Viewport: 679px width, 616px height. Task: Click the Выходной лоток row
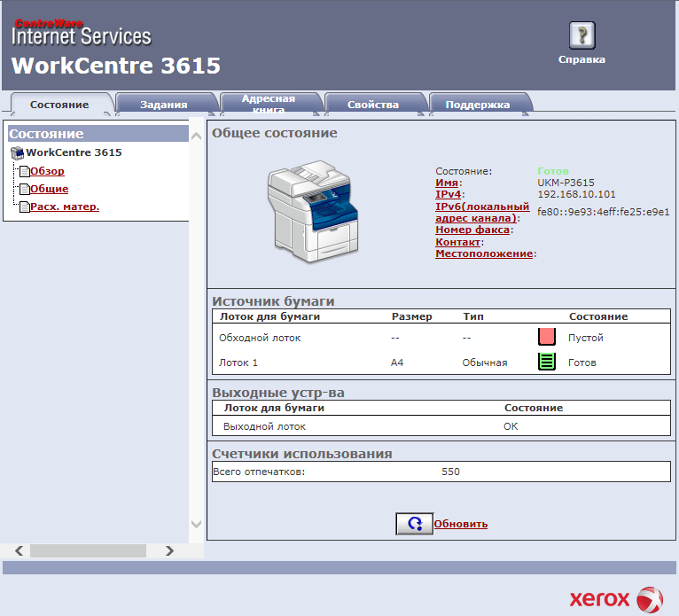[x=441, y=426]
